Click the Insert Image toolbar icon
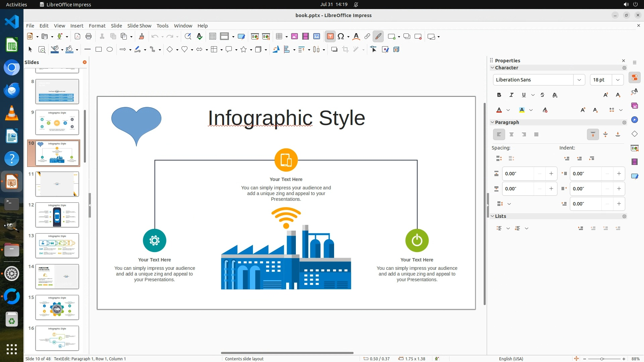644x362 pixels. pos(294,37)
